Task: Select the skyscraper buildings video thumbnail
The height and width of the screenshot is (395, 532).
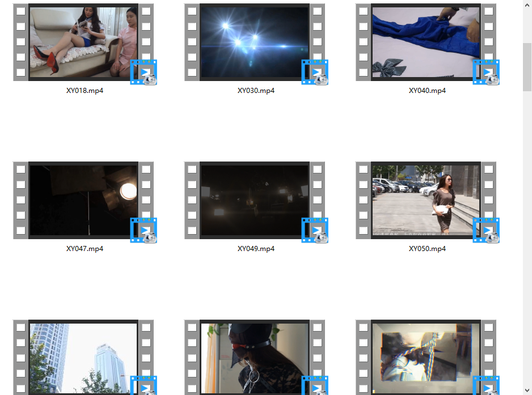Action: tap(83, 358)
